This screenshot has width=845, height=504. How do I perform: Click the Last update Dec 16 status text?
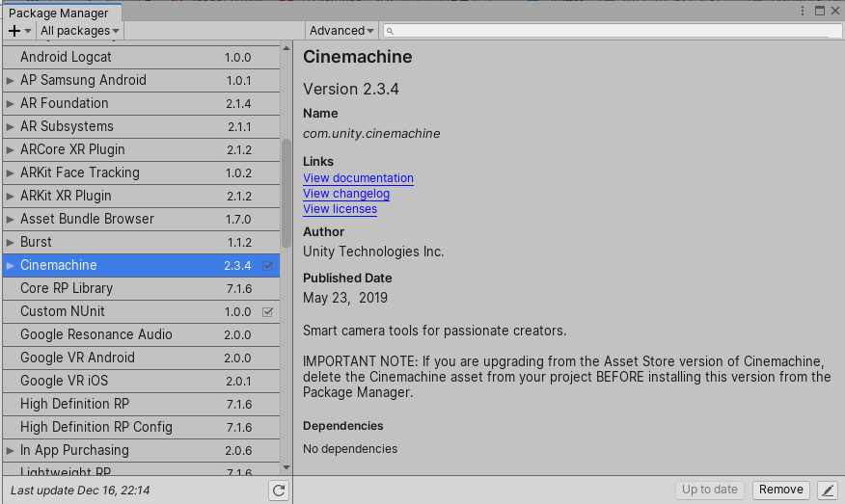pyautogui.click(x=80, y=491)
